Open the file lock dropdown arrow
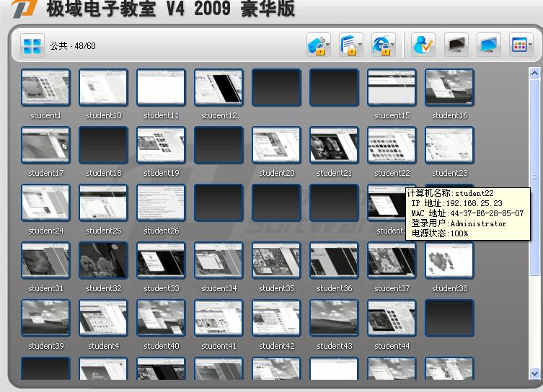 pyautogui.click(x=360, y=45)
